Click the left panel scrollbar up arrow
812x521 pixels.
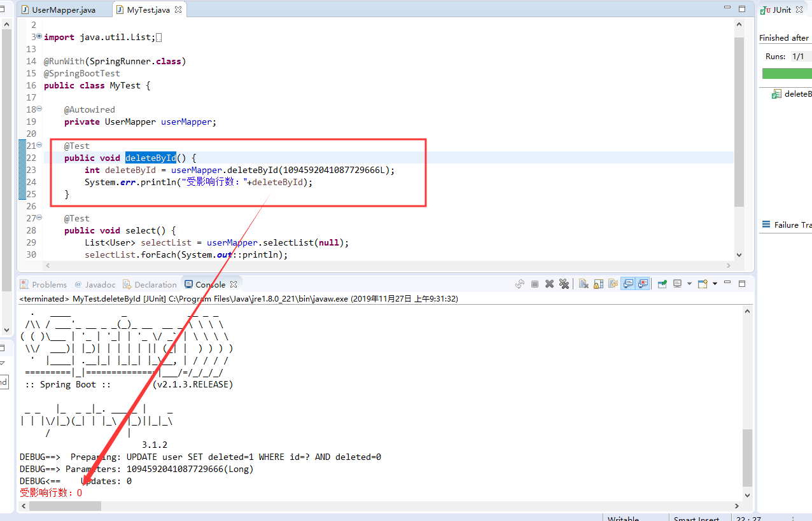(x=6, y=24)
